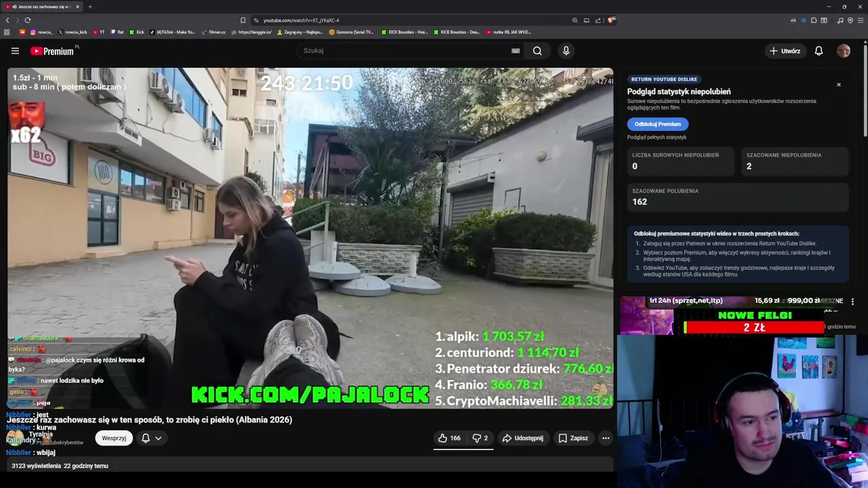Open Brave VPN shield icon
Screen dimensions: 868x488
[x=850, y=20]
